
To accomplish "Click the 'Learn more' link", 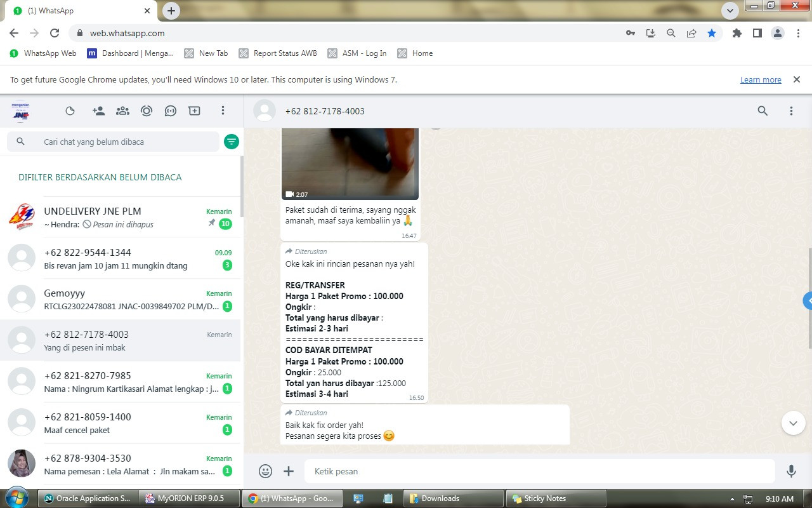I will point(761,80).
